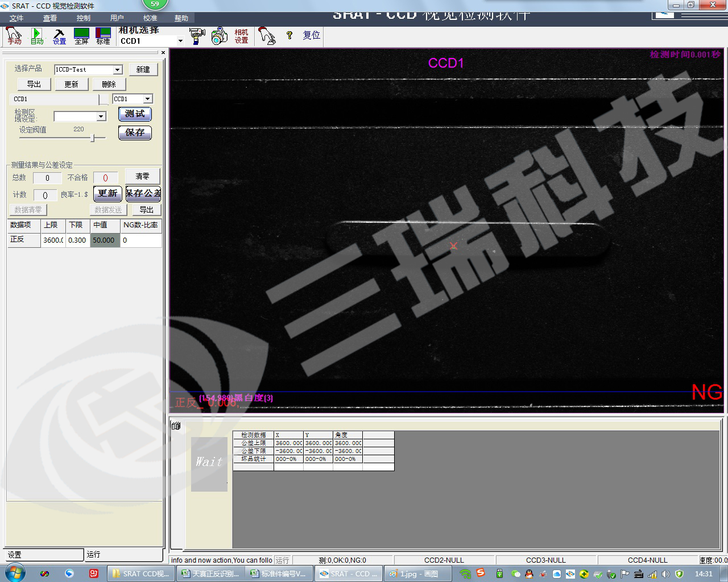Open the 控制 menu
This screenshot has width=728, height=582.
[x=84, y=18]
